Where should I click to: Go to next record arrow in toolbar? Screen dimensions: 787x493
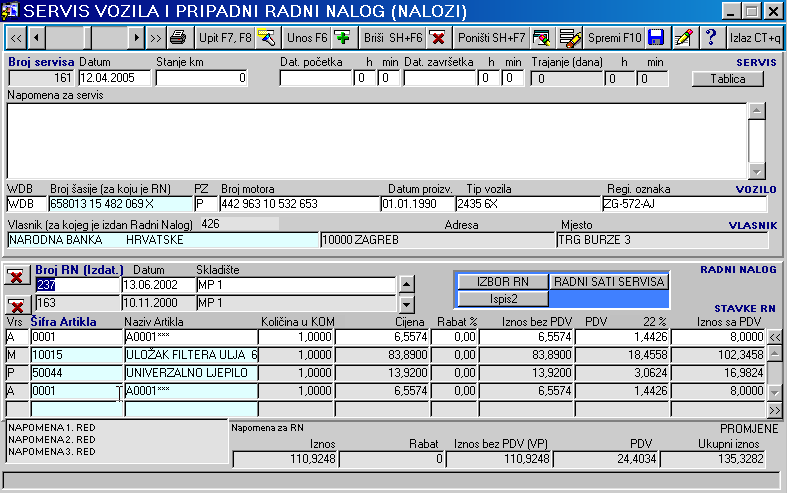(x=136, y=38)
